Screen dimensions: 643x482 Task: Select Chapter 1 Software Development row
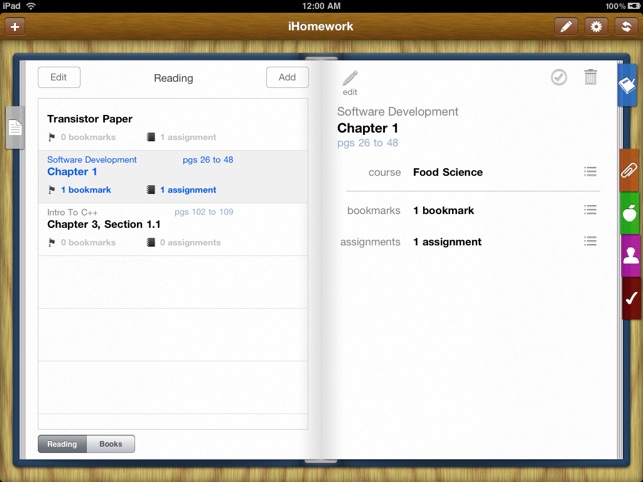pos(173,177)
